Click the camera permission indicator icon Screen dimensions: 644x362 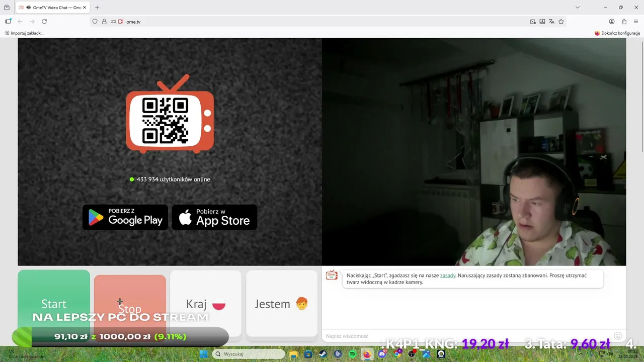[121, 22]
